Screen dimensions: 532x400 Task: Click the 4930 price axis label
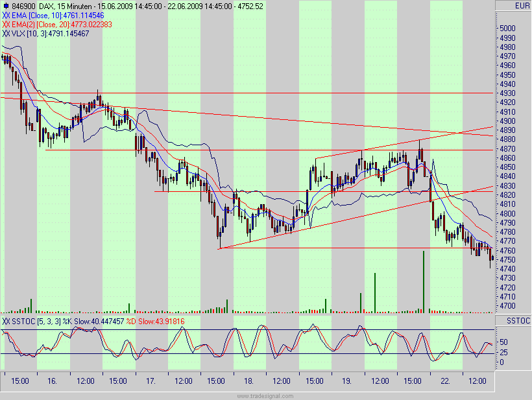click(x=507, y=93)
